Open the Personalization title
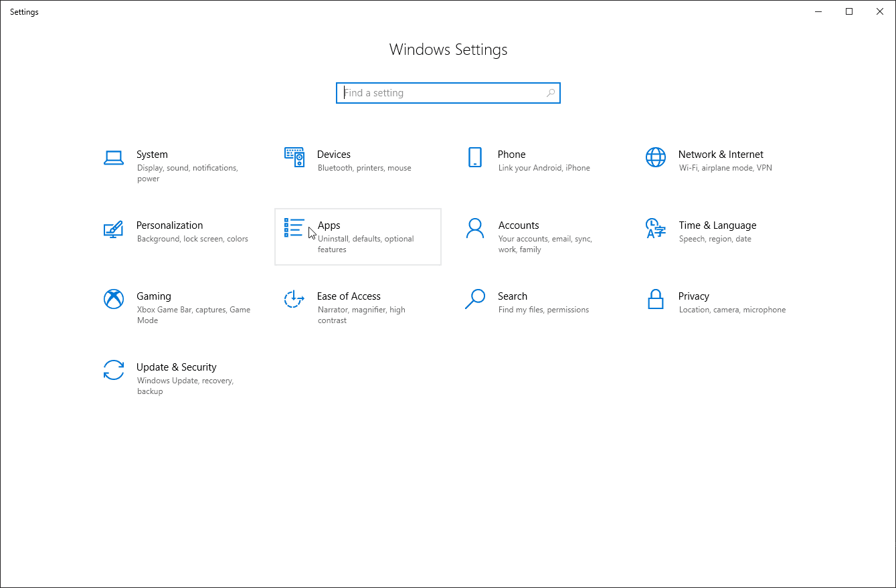Viewport: 896px width, 588px height. (170, 225)
